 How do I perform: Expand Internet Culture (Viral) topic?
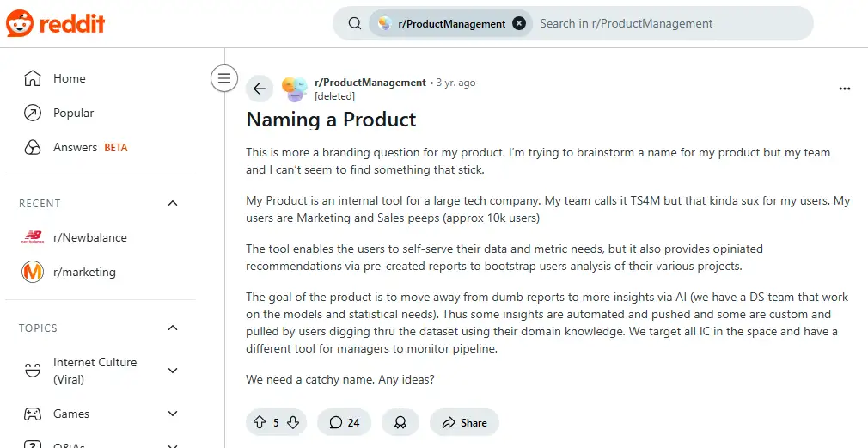[x=173, y=371]
